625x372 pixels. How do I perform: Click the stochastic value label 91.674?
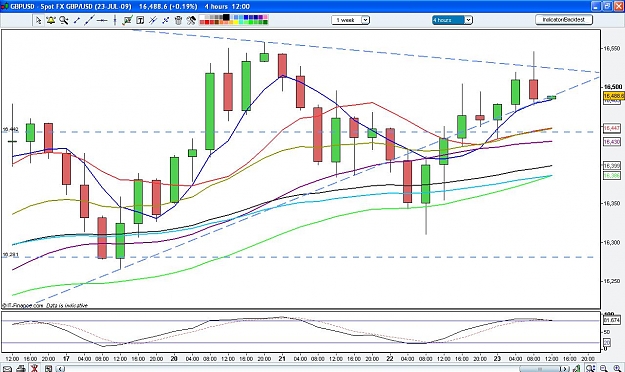coord(612,320)
